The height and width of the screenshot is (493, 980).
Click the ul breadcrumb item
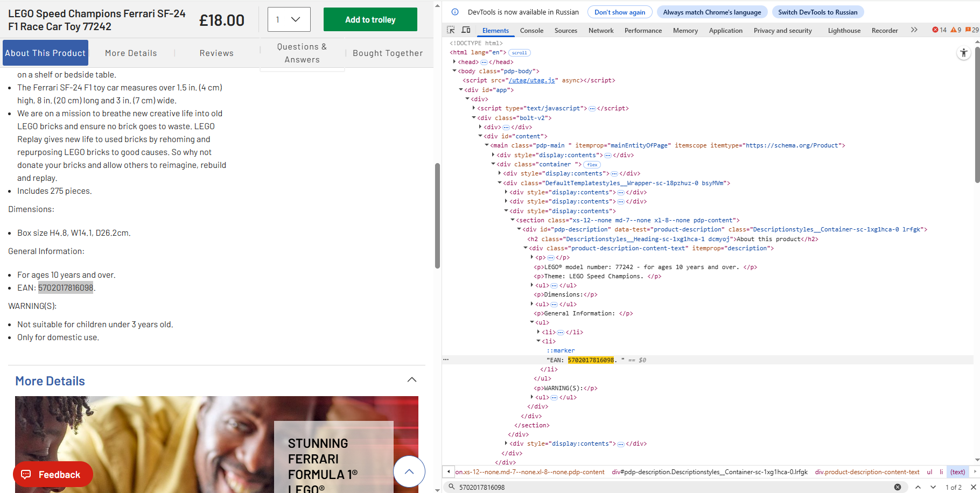(929, 472)
